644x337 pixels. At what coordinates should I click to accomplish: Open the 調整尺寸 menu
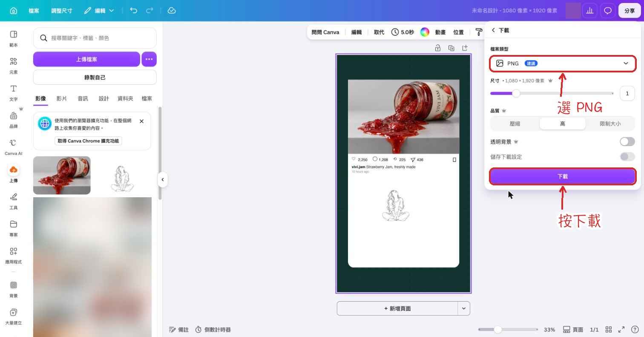pyautogui.click(x=62, y=11)
